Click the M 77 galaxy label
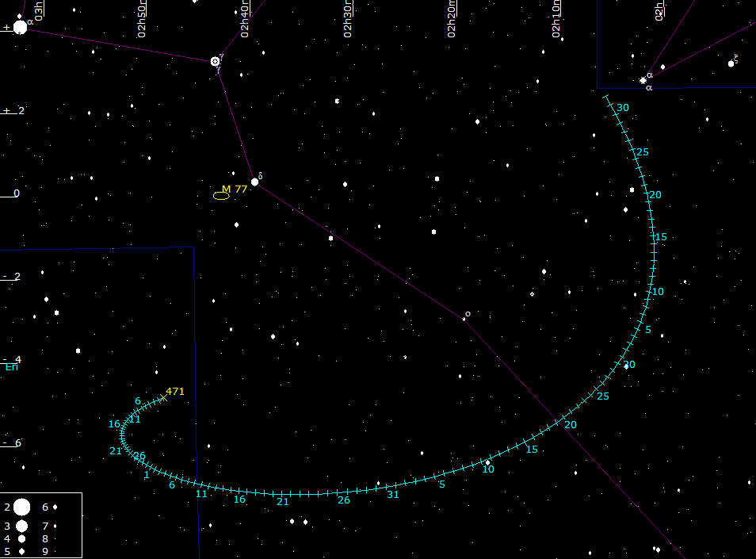The width and height of the screenshot is (756, 559). [x=235, y=189]
